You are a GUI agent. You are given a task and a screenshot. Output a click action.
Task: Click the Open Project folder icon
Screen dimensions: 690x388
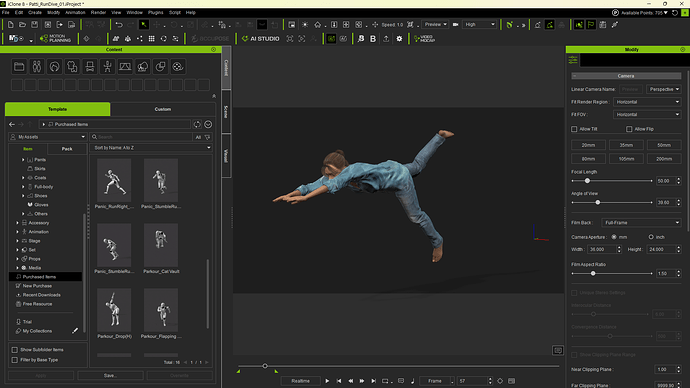(x=22, y=25)
